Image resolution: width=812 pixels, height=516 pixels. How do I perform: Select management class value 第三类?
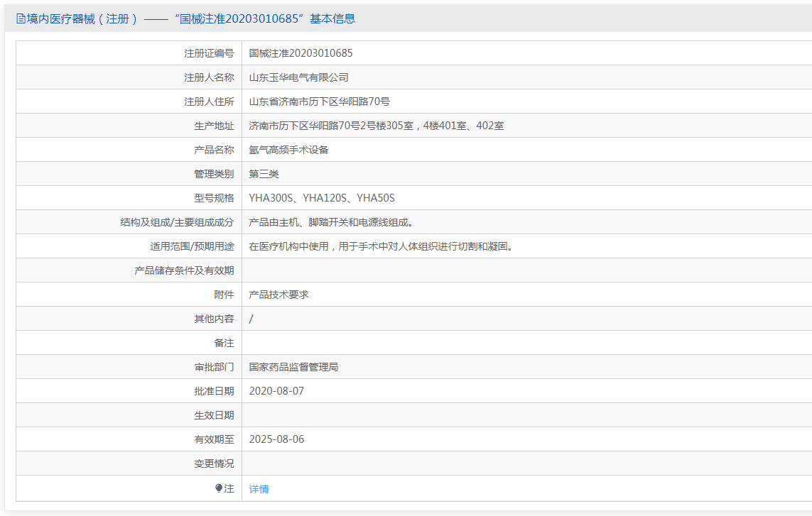point(264,174)
